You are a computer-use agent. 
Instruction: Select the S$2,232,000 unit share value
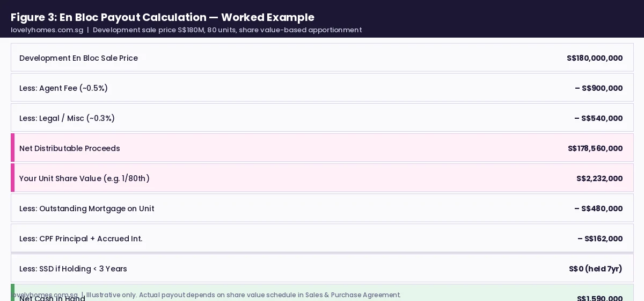tap(599, 178)
